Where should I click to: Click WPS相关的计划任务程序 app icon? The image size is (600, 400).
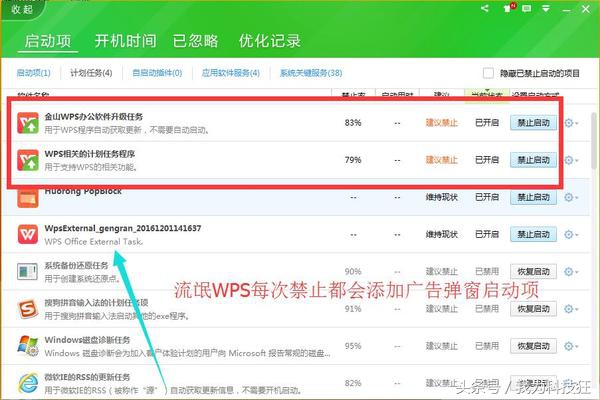click(x=28, y=160)
